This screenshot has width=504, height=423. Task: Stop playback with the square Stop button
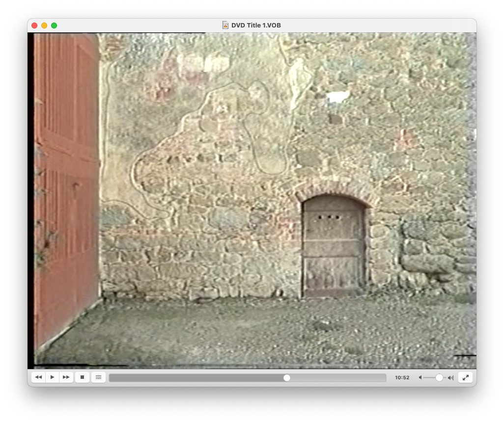click(x=82, y=377)
